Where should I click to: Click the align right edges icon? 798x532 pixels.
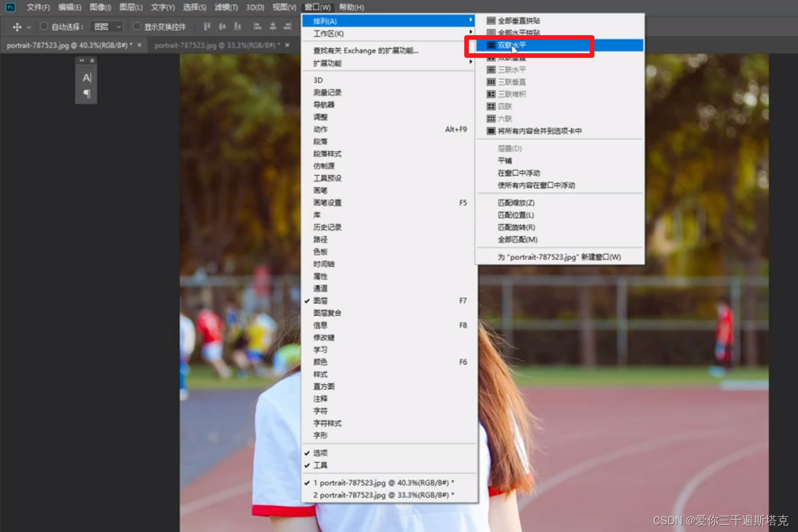coord(288,26)
